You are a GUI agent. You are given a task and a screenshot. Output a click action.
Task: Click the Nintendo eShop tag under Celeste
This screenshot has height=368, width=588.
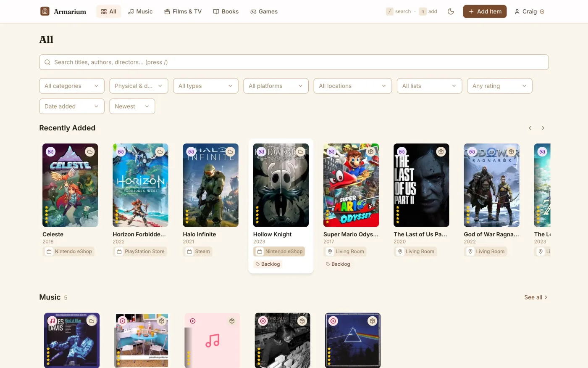pyautogui.click(x=69, y=252)
